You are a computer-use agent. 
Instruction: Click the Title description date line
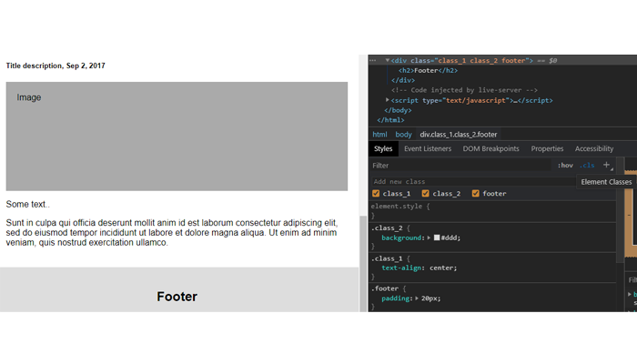tap(56, 66)
